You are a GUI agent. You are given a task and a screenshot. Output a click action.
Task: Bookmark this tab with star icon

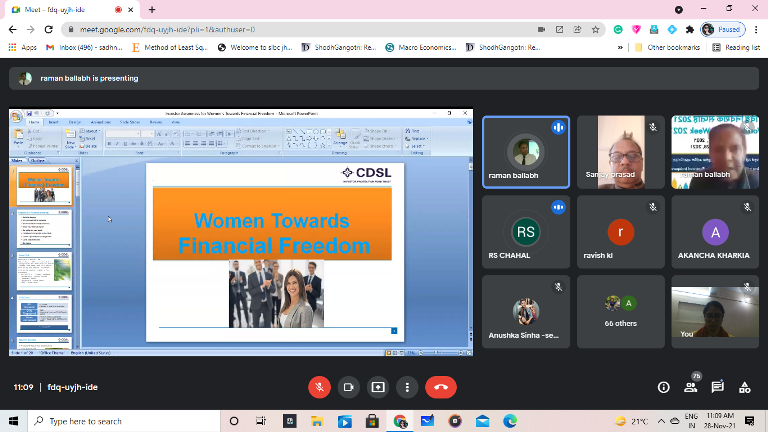click(x=596, y=29)
